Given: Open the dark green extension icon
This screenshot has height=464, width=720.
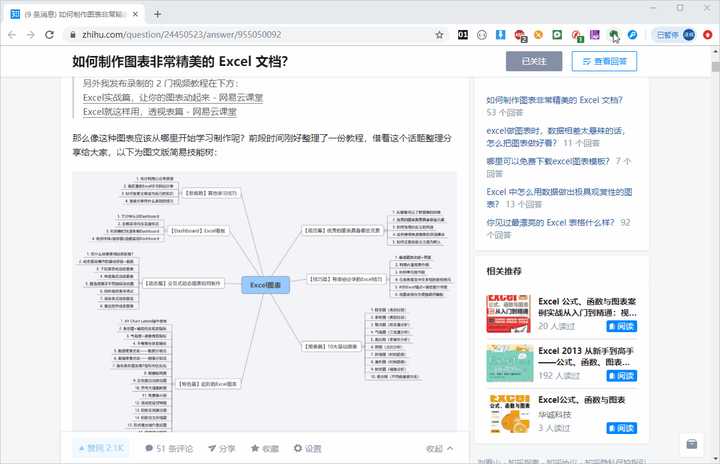Looking at the screenshot, I should click(613, 34).
